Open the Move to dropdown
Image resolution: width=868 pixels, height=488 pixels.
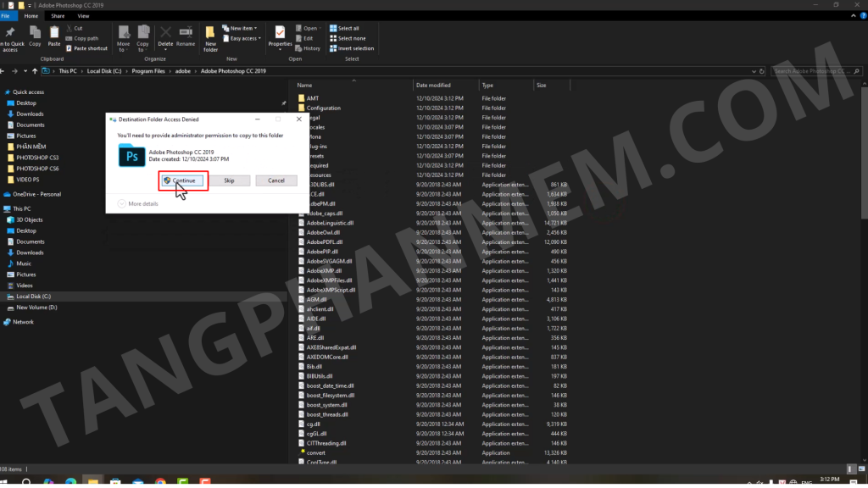[124, 38]
